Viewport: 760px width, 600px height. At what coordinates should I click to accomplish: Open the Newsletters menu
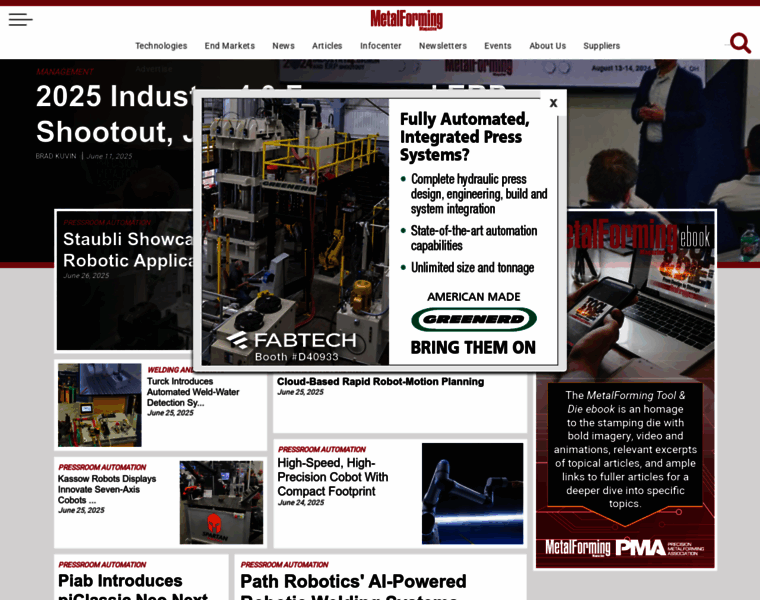[x=443, y=46]
